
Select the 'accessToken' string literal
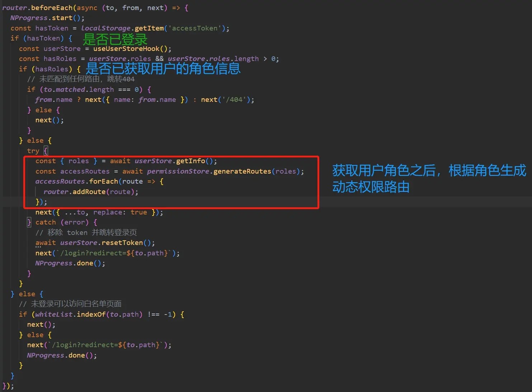point(195,28)
